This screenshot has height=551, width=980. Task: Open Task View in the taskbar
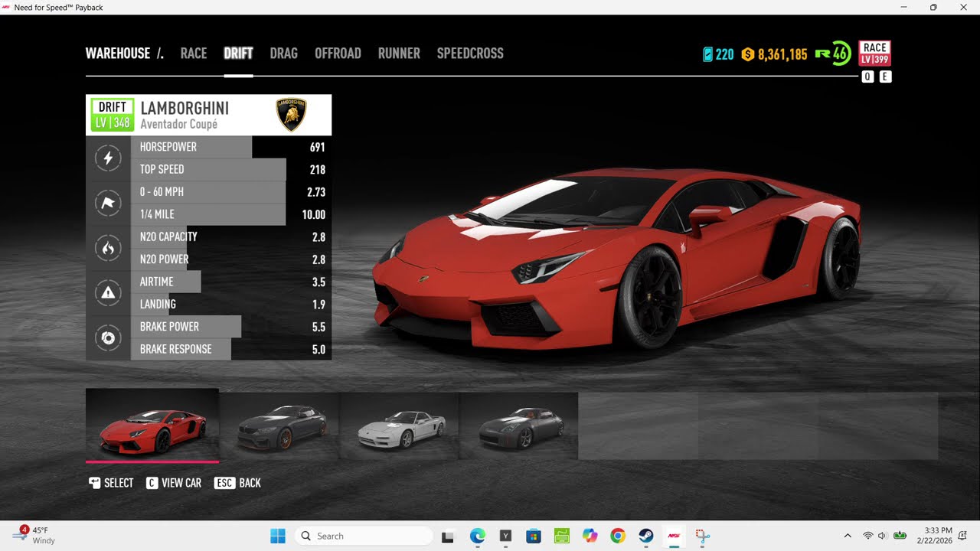click(x=448, y=536)
